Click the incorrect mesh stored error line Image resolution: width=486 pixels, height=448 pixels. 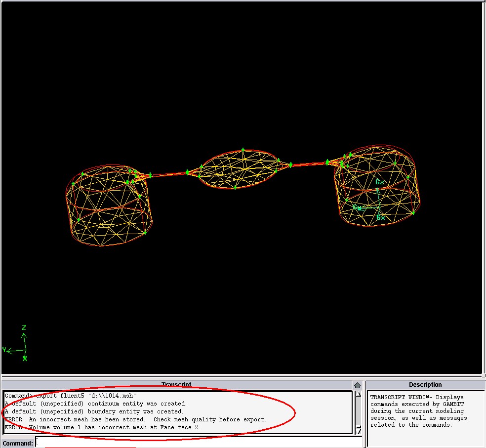coord(135,419)
